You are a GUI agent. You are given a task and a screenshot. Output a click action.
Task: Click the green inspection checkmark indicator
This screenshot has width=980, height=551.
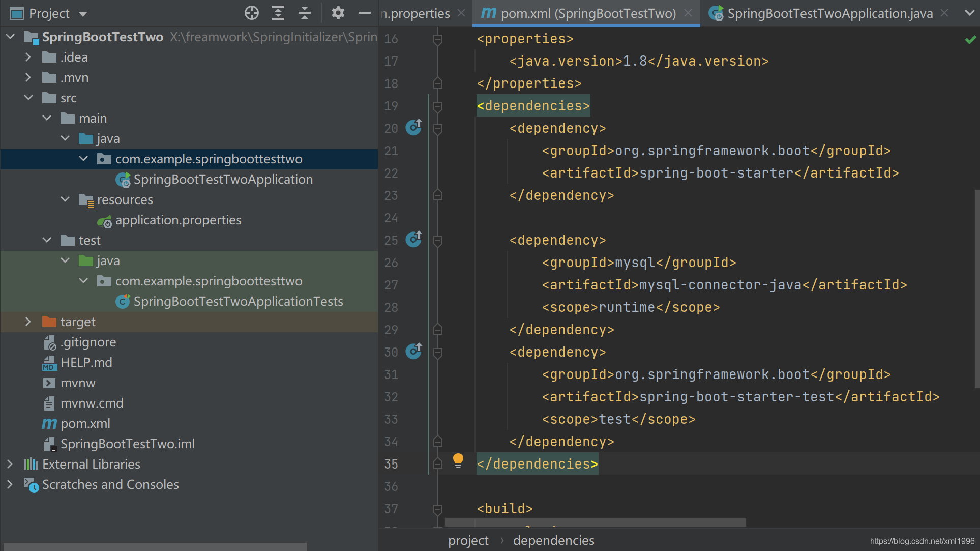pos(970,39)
